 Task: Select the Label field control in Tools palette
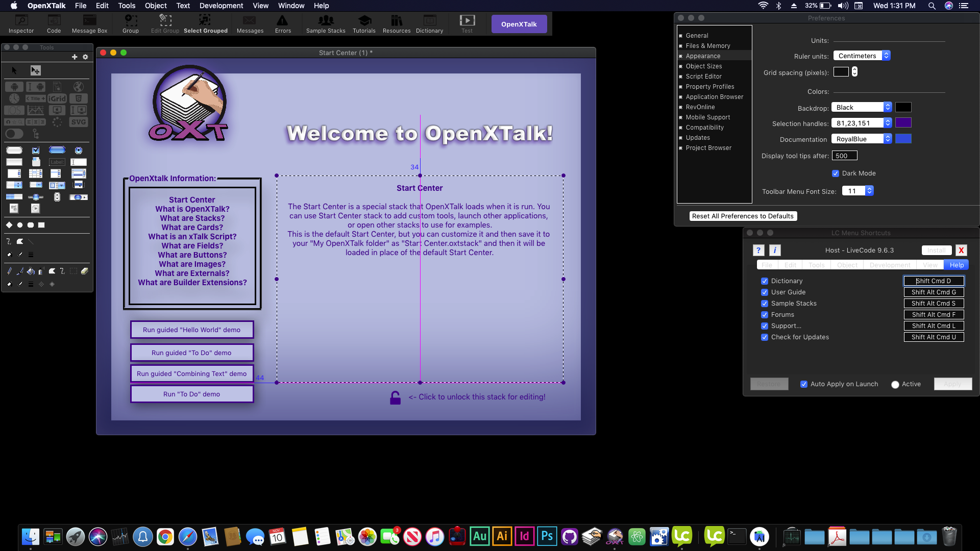(57, 162)
